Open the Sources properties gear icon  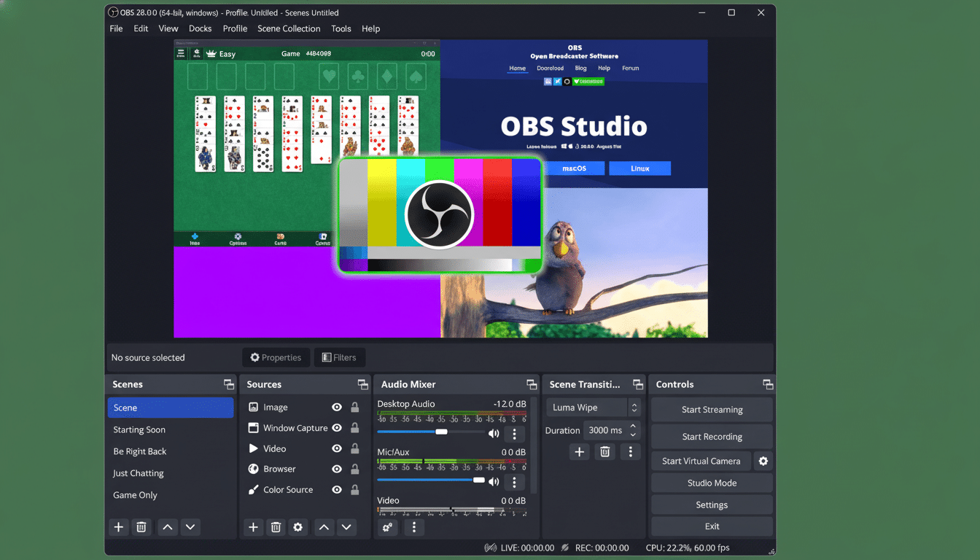click(298, 526)
